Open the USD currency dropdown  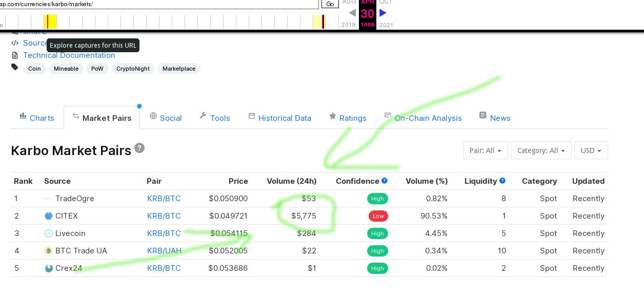tap(591, 150)
